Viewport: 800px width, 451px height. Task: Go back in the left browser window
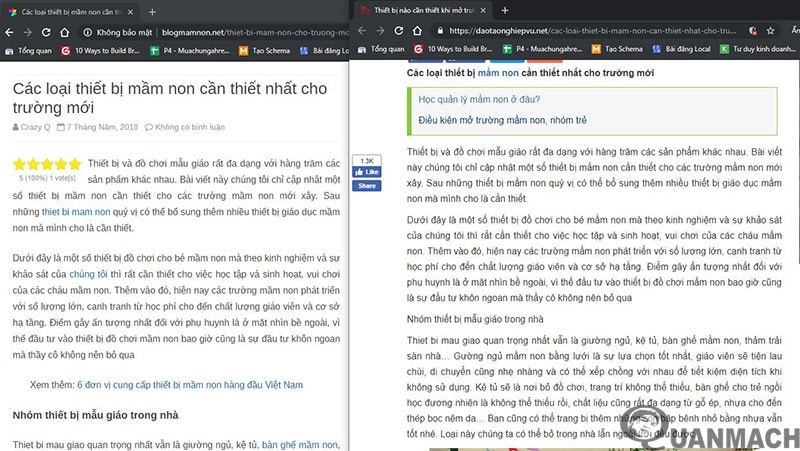pos(8,31)
